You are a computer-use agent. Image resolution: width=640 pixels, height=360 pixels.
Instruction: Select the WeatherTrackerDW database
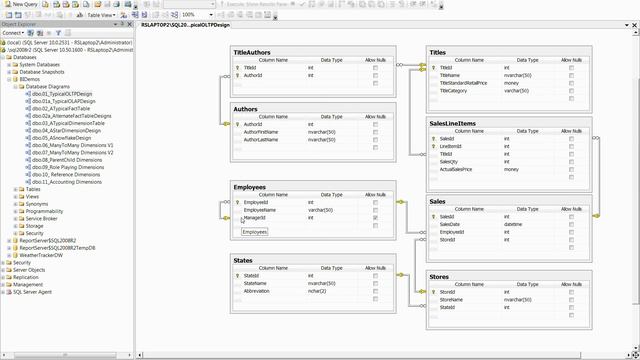pos(41,256)
